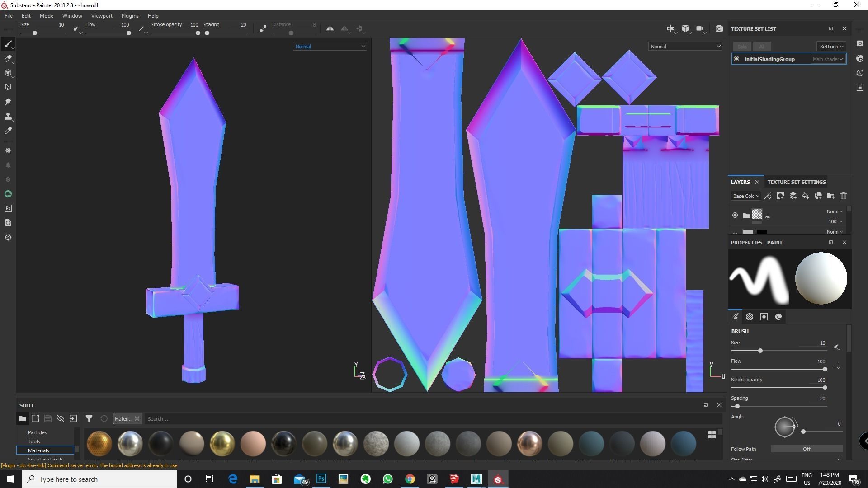Toggle Follow Path off switch

[807, 449]
